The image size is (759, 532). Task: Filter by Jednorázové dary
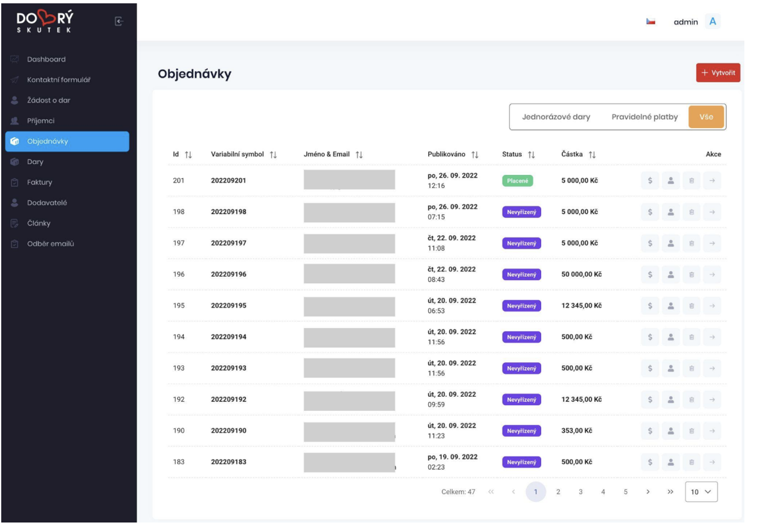[556, 117]
